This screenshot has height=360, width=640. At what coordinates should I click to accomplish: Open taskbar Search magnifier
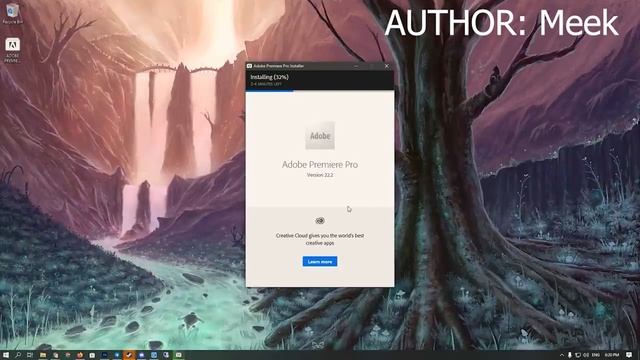[18, 355]
